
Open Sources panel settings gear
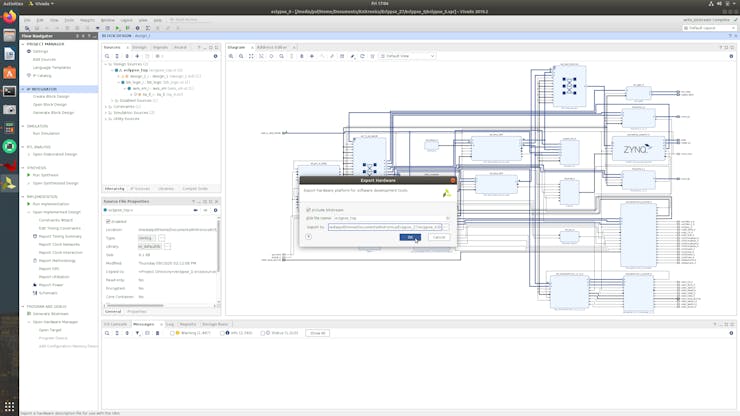coord(215,56)
